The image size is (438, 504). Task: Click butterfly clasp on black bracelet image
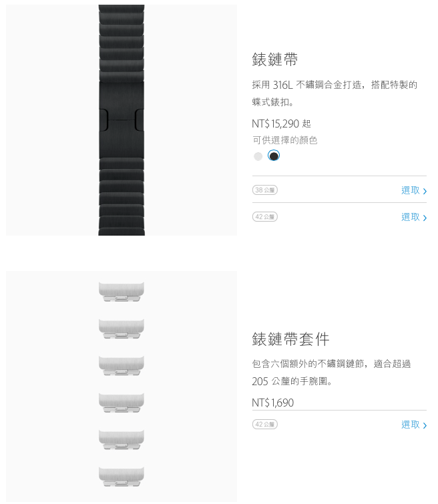tap(122, 119)
